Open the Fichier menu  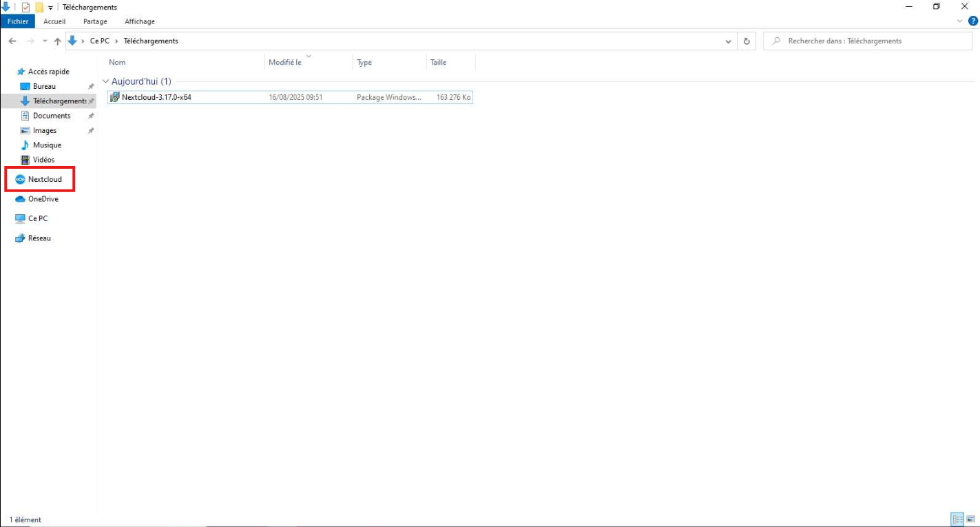tap(18, 21)
